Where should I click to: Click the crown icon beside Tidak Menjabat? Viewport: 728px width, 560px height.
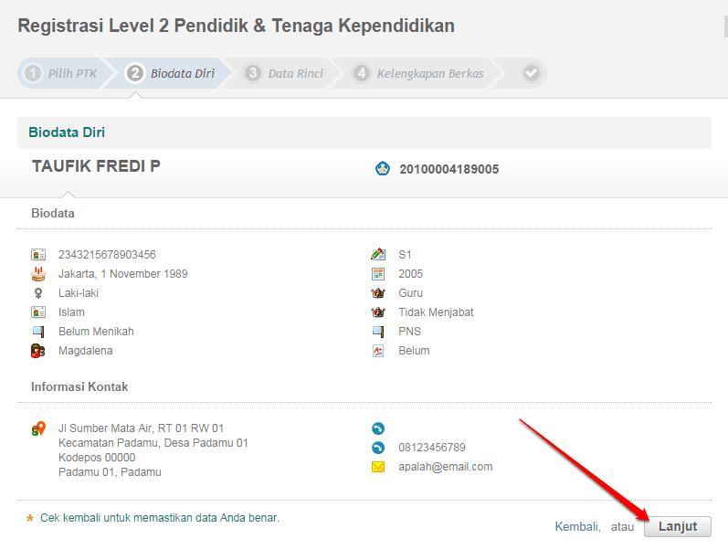tap(378, 312)
